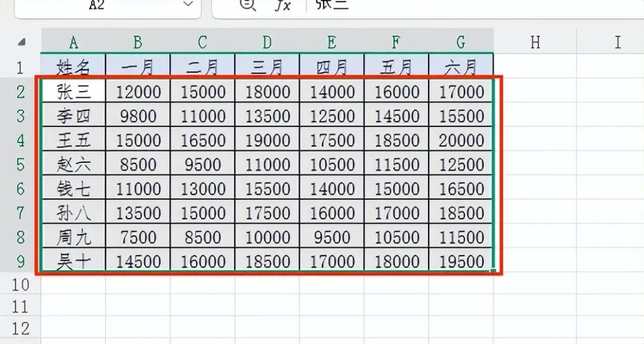This screenshot has height=344, width=644.
Task: Click the 姓名 header cell
Action: pos(73,66)
